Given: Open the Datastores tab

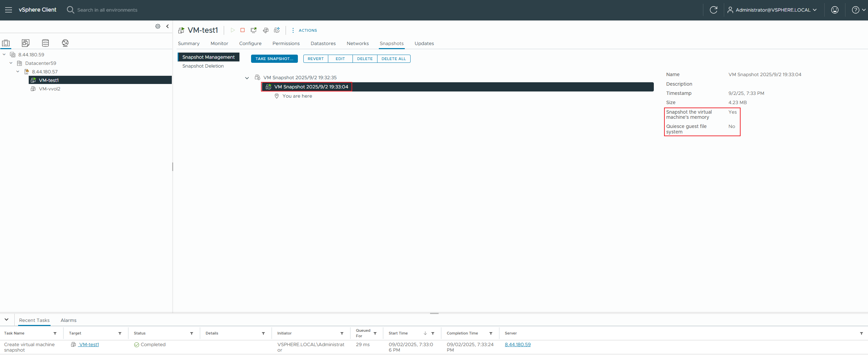Looking at the screenshot, I should [x=323, y=43].
